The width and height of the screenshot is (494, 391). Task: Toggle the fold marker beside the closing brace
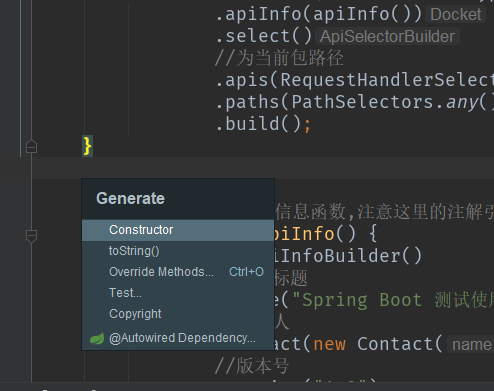pos(31,146)
